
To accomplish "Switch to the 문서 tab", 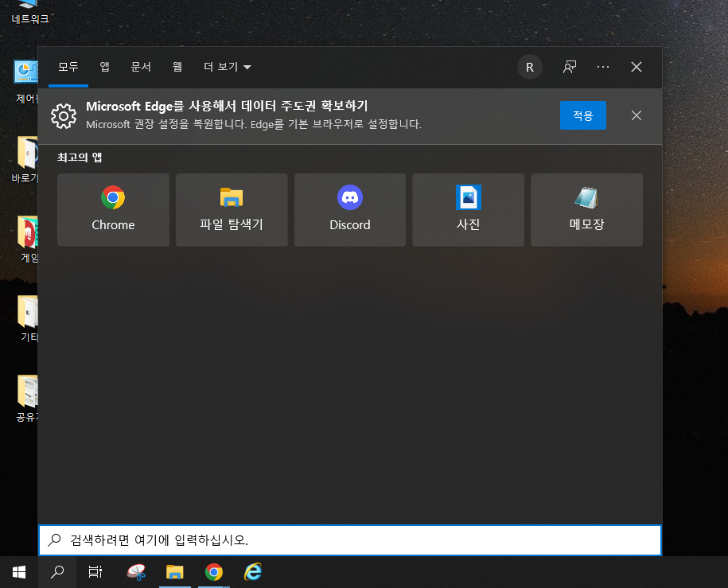I will tap(141, 68).
